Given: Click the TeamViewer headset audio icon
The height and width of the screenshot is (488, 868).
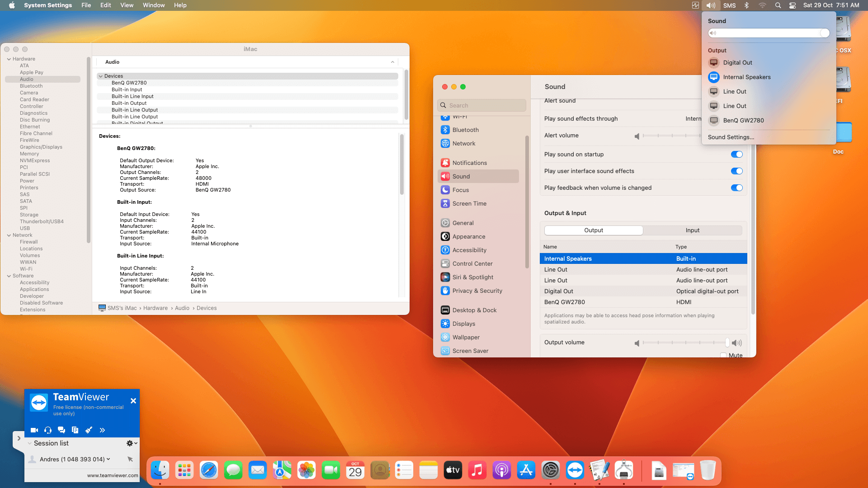Looking at the screenshot, I should [x=48, y=430].
